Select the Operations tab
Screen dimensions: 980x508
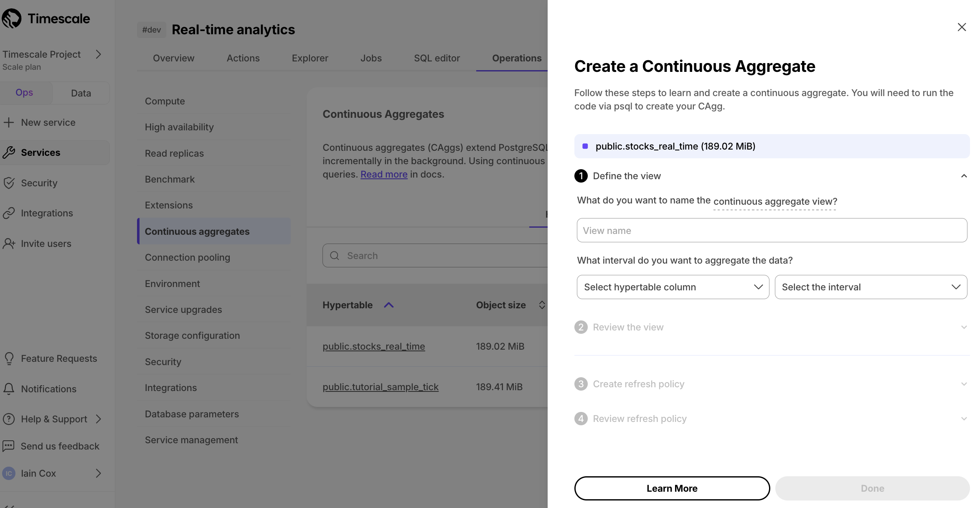coord(517,58)
